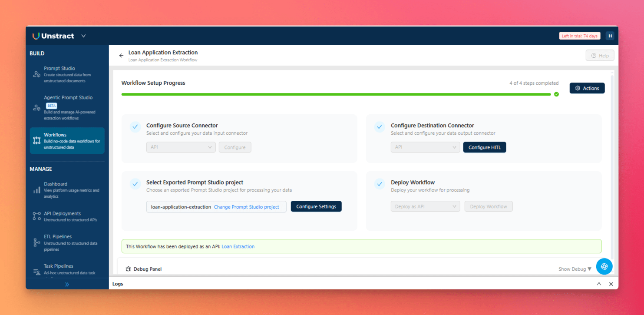Expand Show Debug
644x315 pixels.
coord(575,269)
